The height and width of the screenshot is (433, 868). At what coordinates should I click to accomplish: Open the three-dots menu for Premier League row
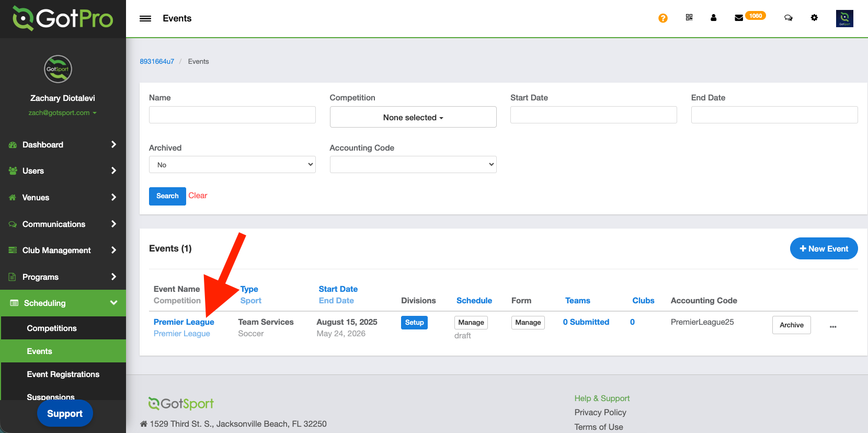click(833, 327)
